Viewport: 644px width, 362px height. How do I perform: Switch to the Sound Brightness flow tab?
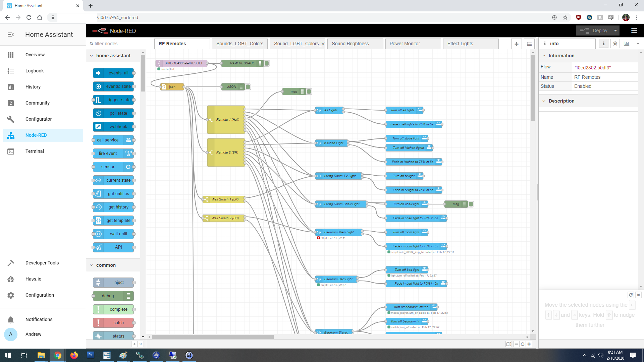pos(355,44)
